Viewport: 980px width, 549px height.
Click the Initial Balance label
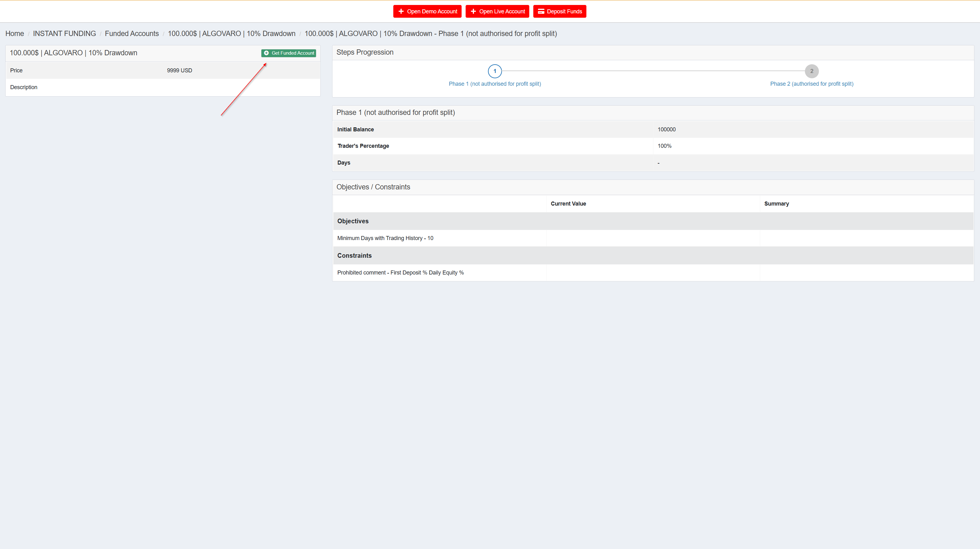pyautogui.click(x=355, y=129)
